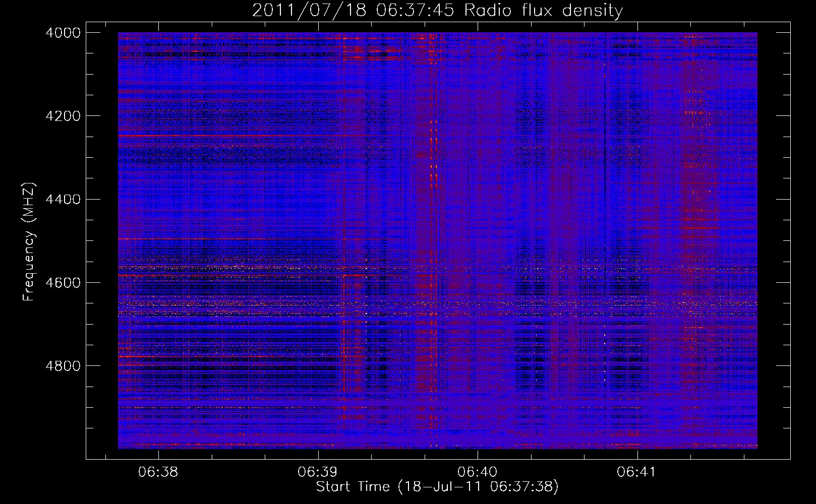Click the 06:38 time axis label
The width and height of the screenshot is (816, 504).
tap(158, 472)
